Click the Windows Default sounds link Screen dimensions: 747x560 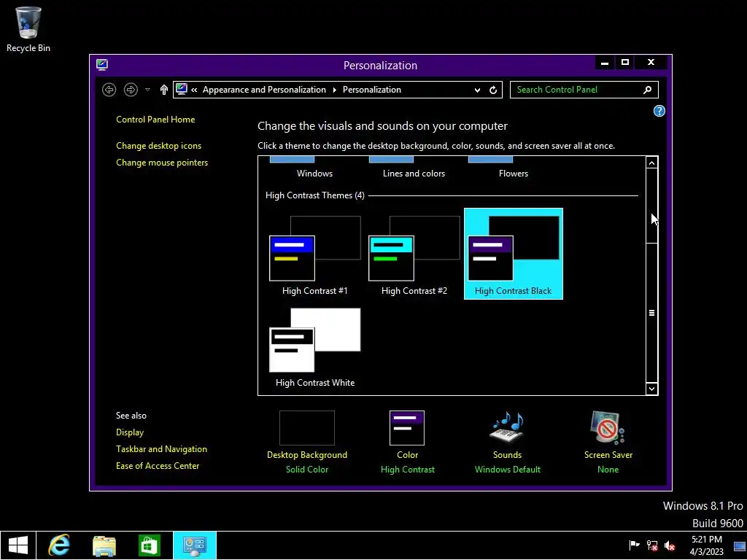pyautogui.click(x=508, y=470)
